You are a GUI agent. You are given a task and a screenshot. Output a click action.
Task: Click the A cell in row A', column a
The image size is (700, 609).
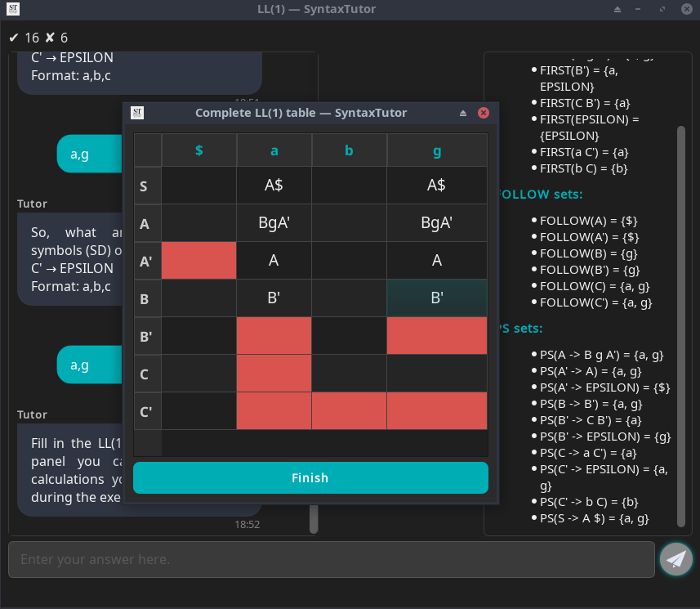point(274,261)
